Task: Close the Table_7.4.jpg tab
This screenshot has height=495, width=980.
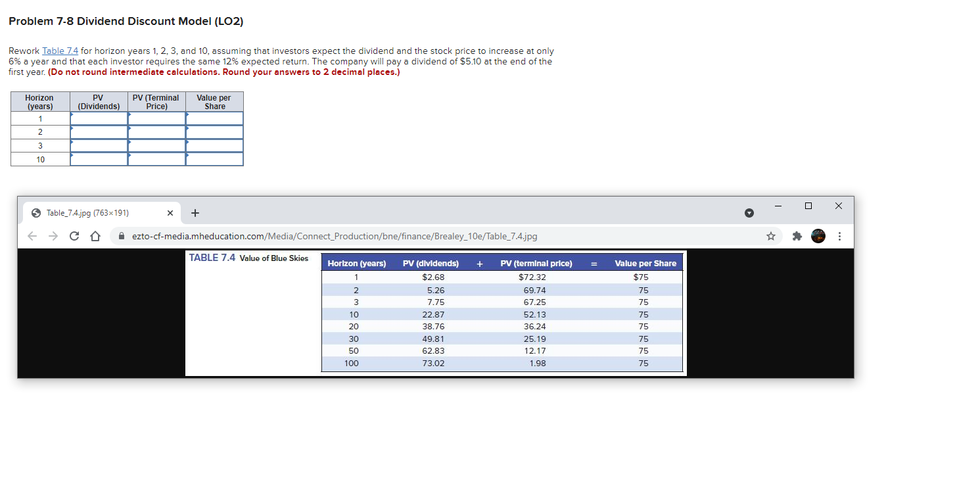Action: click(x=170, y=212)
